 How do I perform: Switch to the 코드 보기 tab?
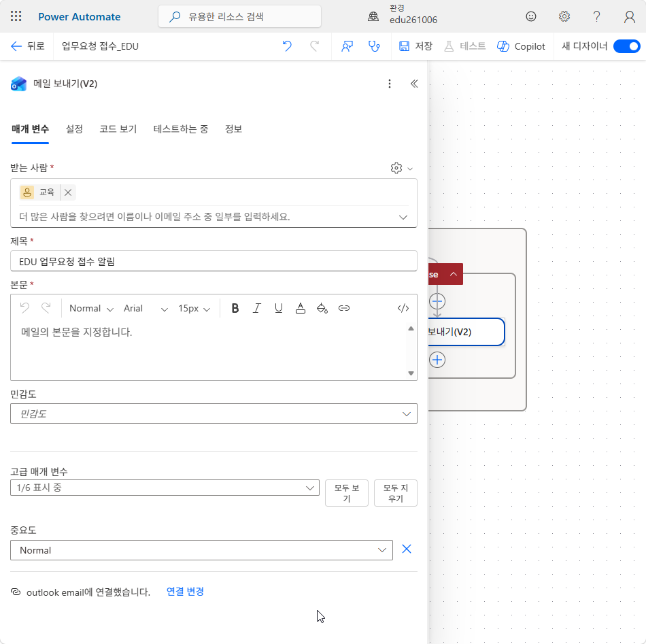click(x=118, y=129)
